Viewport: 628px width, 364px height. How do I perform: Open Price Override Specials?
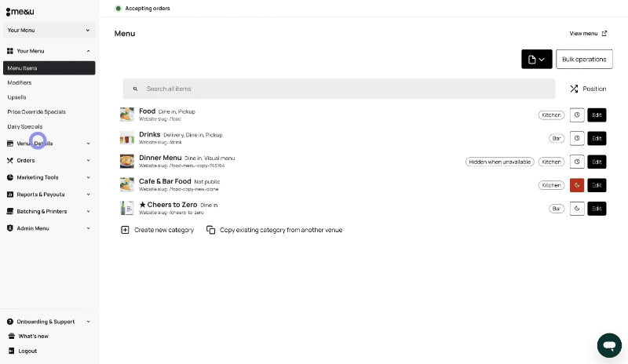36,111
